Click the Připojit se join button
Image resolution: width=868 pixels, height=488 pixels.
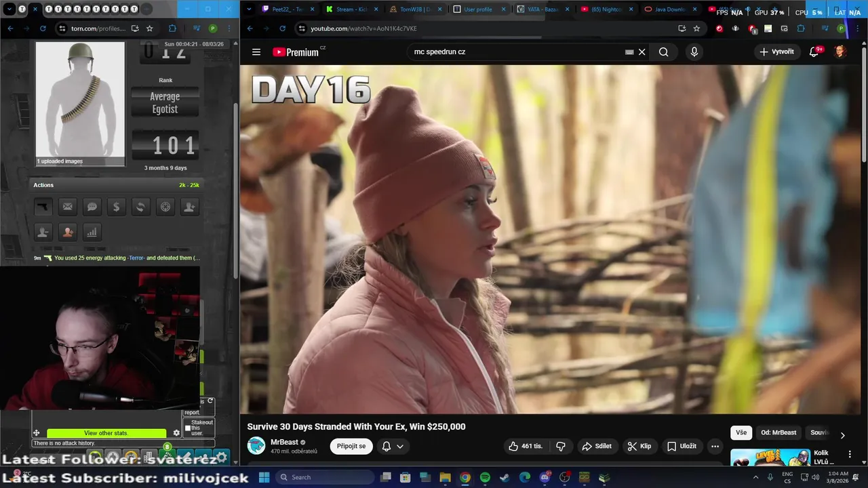351,446
